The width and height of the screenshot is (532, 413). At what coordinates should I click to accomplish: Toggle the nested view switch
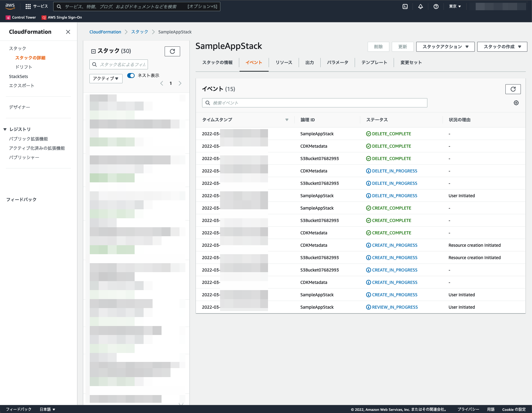pyautogui.click(x=131, y=76)
